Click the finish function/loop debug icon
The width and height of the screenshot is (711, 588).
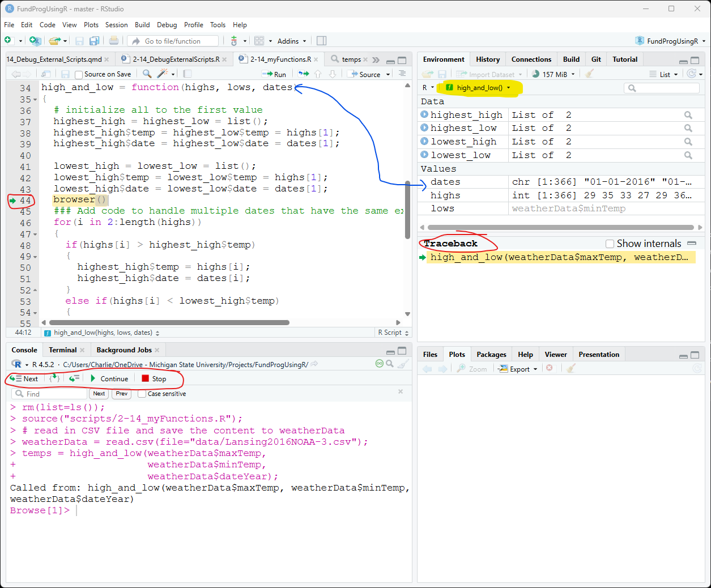tap(74, 378)
